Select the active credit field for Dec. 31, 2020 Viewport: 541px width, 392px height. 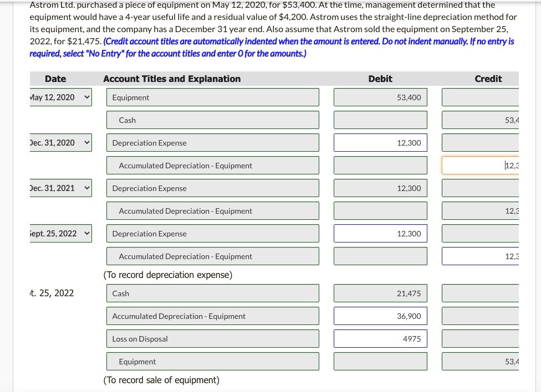point(480,166)
